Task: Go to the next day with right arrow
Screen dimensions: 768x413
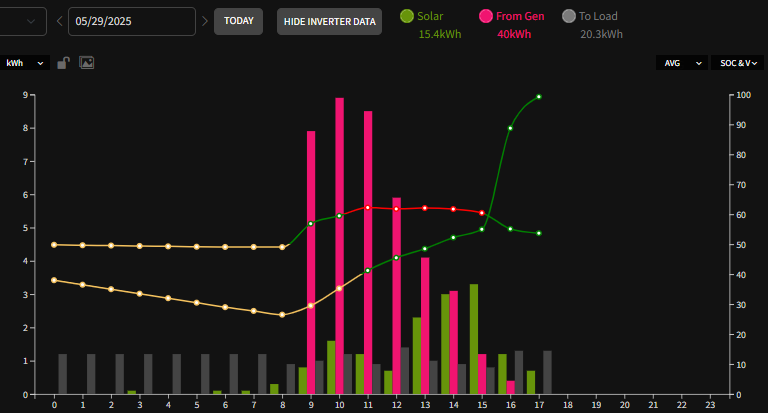Action: (x=205, y=21)
